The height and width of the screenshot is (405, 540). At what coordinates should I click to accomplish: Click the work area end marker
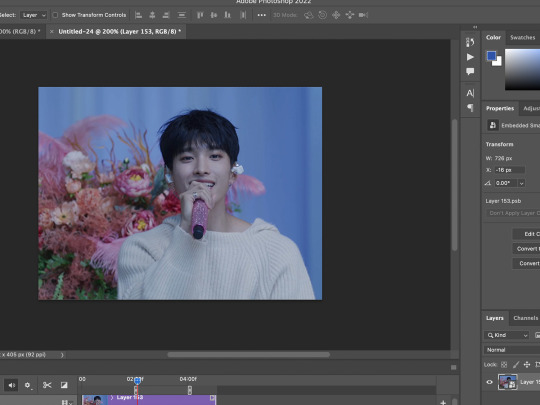click(190, 390)
